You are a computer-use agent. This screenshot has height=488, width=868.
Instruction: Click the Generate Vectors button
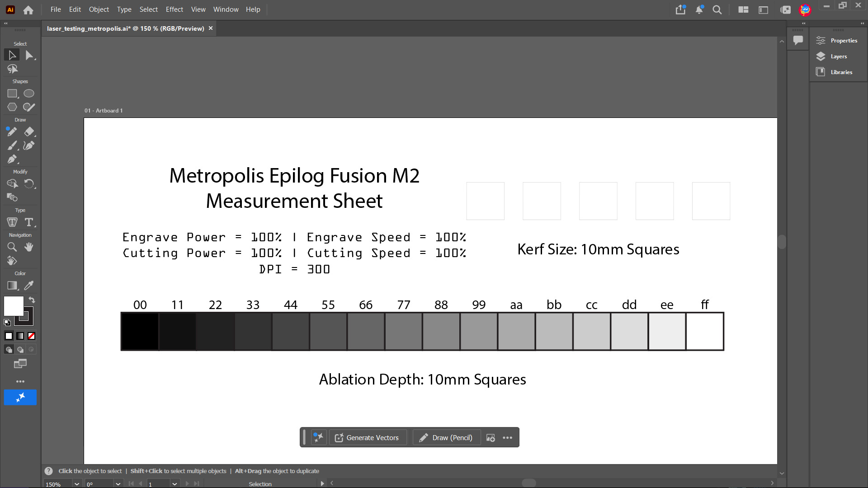pyautogui.click(x=367, y=438)
